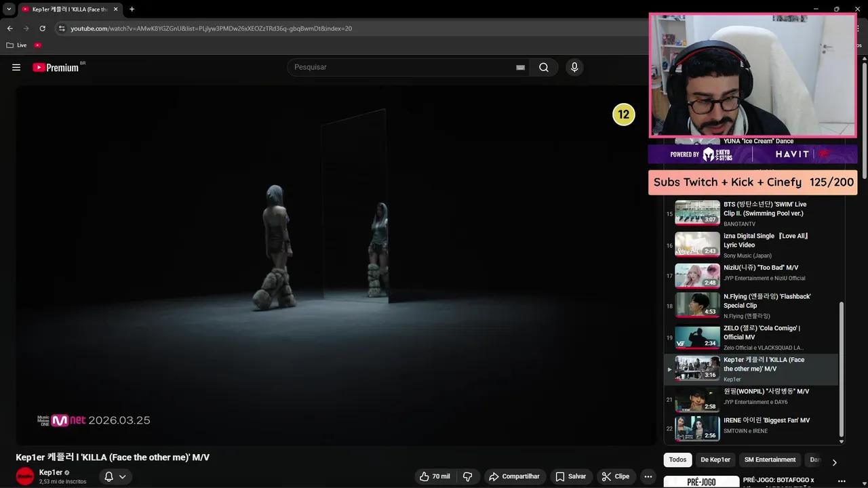Click the 'JYP Entertainment e DAY6' channel text

755,402
